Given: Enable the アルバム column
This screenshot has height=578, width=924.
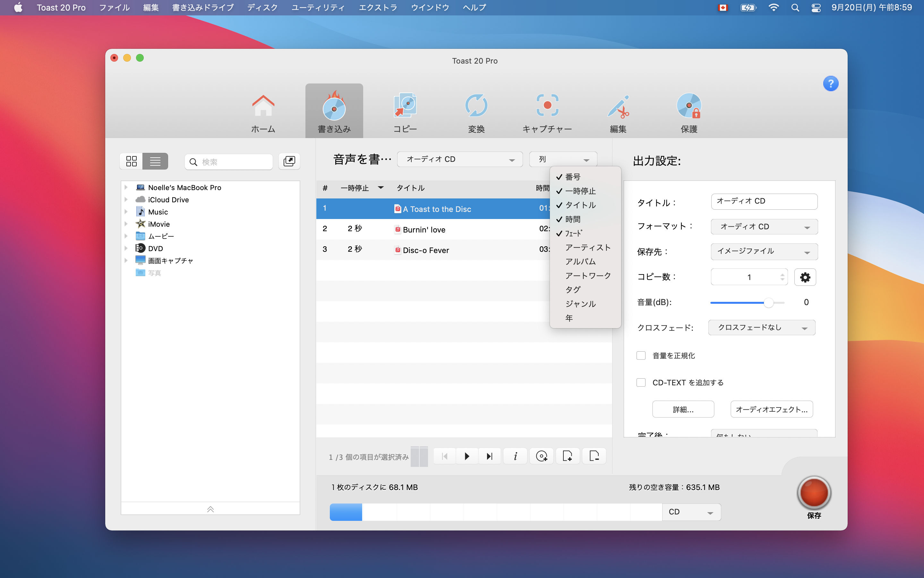Looking at the screenshot, I should click(585, 261).
